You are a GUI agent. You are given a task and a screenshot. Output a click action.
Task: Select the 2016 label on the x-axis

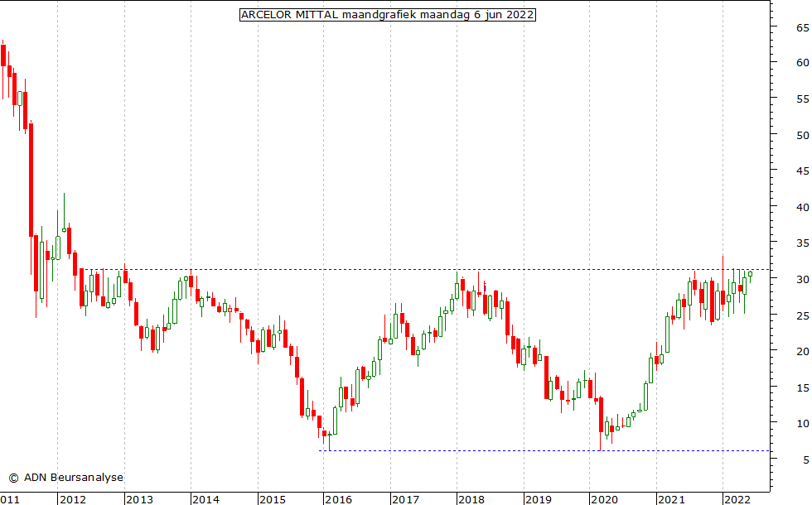(339, 500)
